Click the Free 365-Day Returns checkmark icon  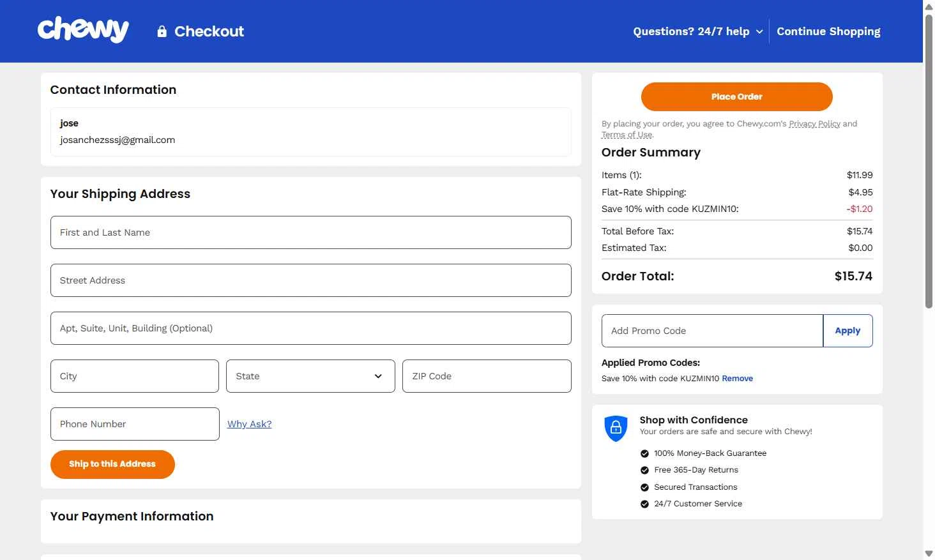coord(644,470)
